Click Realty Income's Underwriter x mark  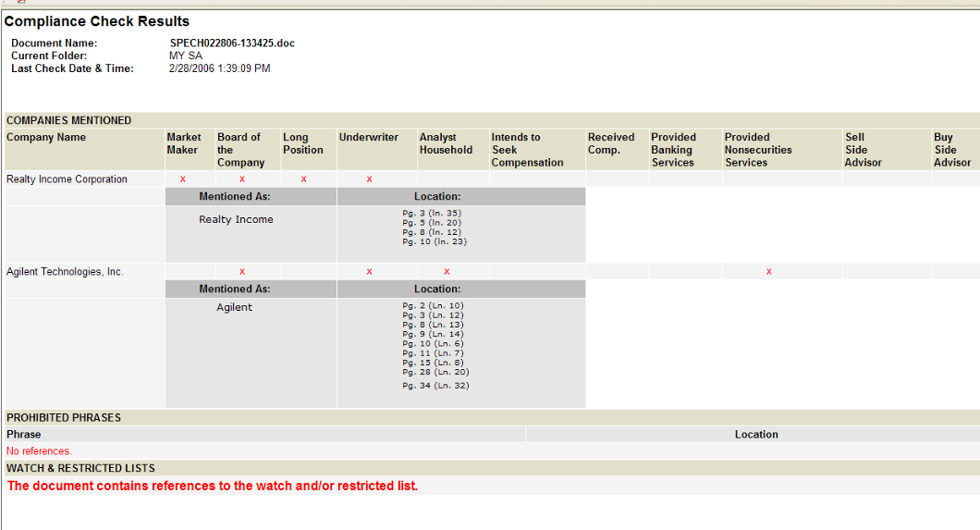(x=369, y=179)
